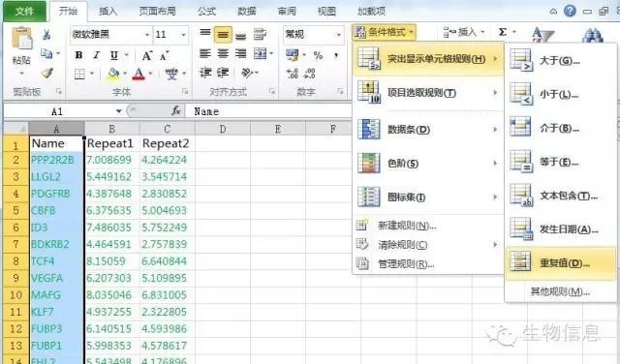Choose 大于(G)... rule
This screenshot has width=620, height=364.
pos(561,60)
